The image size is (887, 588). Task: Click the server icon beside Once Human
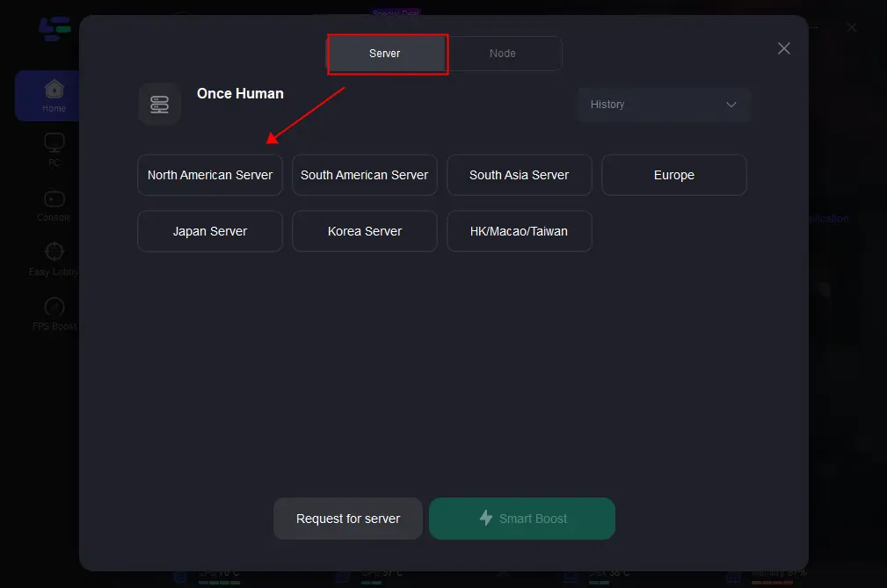tap(159, 104)
